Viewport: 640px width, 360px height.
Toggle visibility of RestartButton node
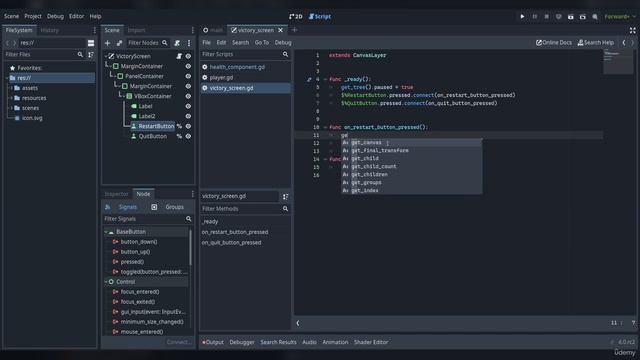188,126
